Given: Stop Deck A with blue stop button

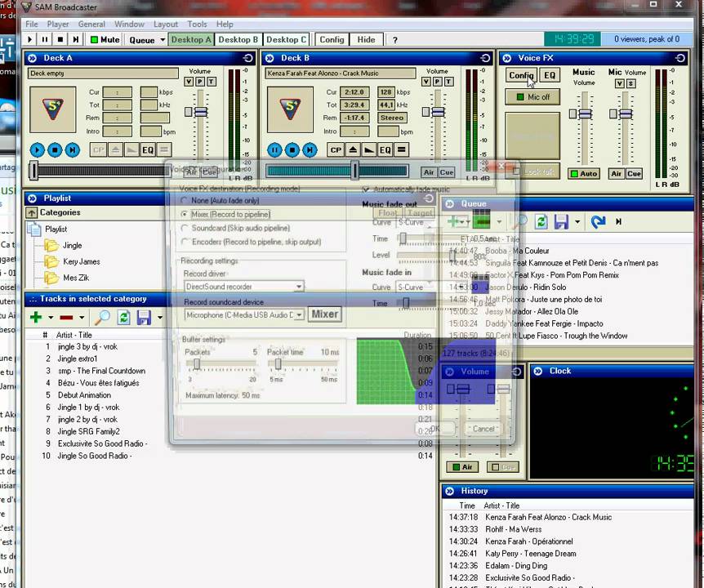Looking at the screenshot, I should click(55, 149).
